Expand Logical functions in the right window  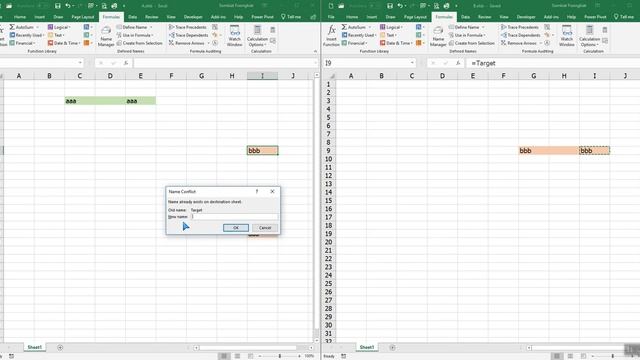click(391, 27)
